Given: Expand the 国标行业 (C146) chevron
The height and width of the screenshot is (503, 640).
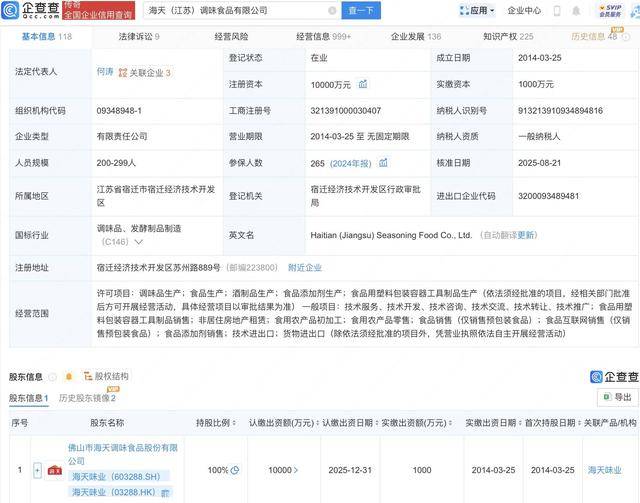Looking at the screenshot, I should pos(139,242).
